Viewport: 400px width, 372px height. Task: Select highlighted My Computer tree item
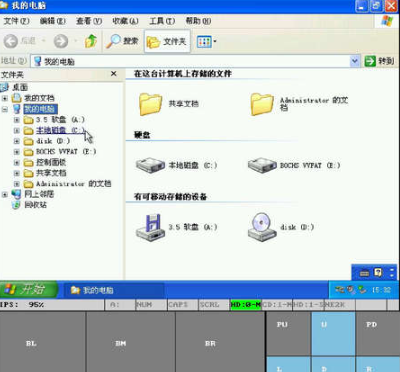click(40, 109)
